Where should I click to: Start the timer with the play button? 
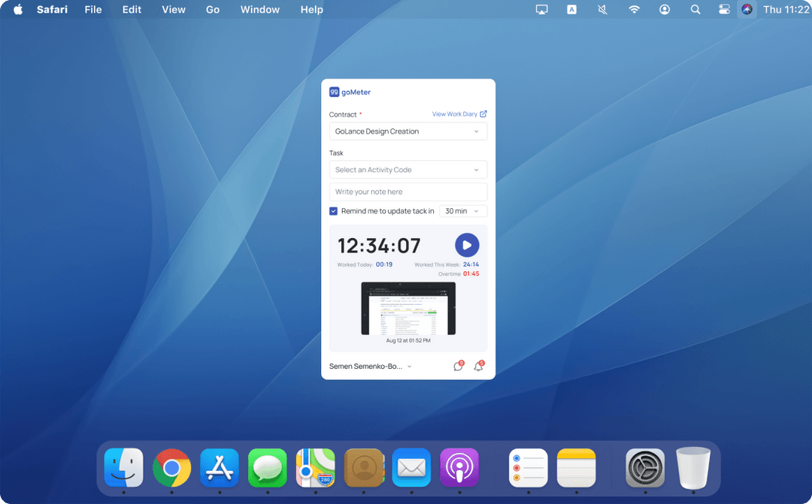(467, 245)
